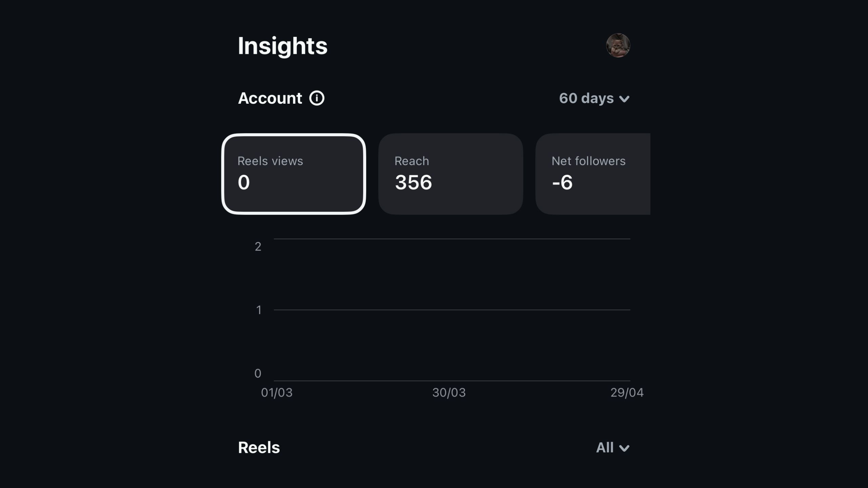The image size is (868, 488).
Task: Click the chart's bottom baseline gridline
Action: tap(452, 381)
